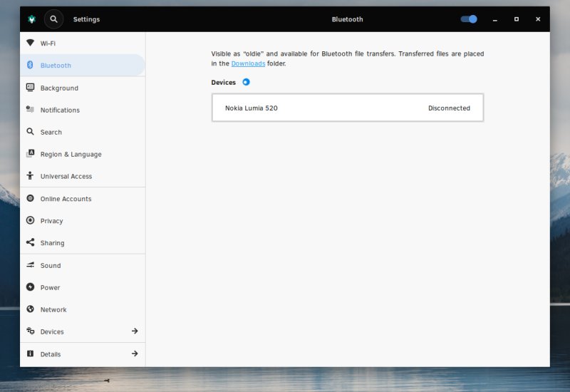Click the Bluetooth icon in sidebar
This screenshot has width=570, height=392.
coord(30,65)
